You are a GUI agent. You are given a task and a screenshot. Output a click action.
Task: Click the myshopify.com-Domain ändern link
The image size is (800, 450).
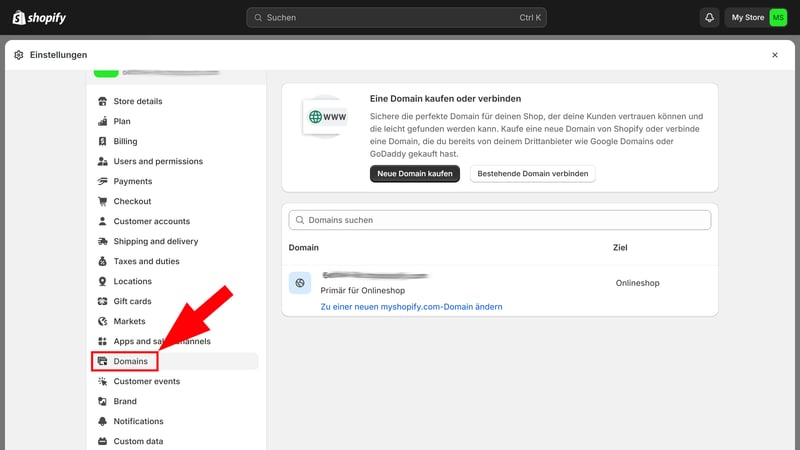pos(411,306)
